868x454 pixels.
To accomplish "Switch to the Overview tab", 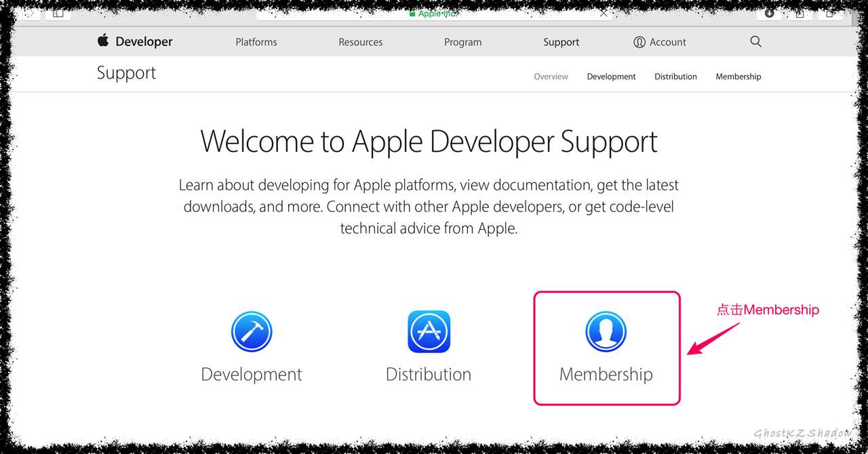I will (x=551, y=77).
